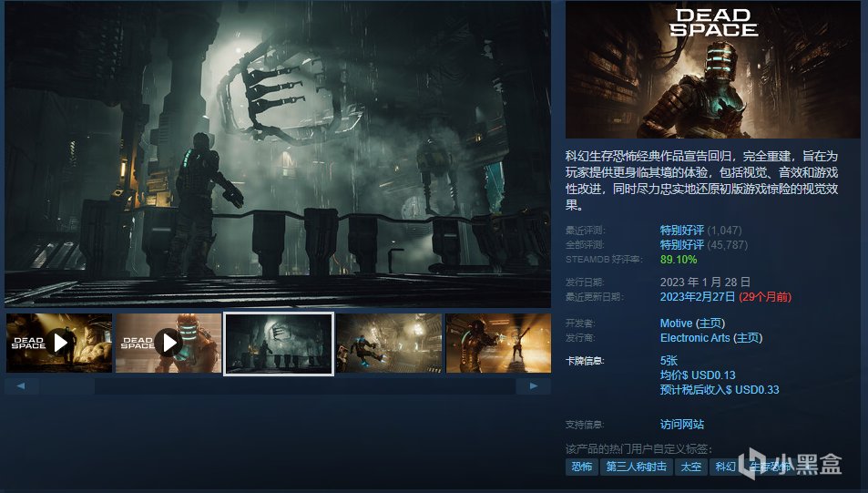Click the Dead Space header capsule image
This screenshot has height=493, width=868.
(x=713, y=70)
